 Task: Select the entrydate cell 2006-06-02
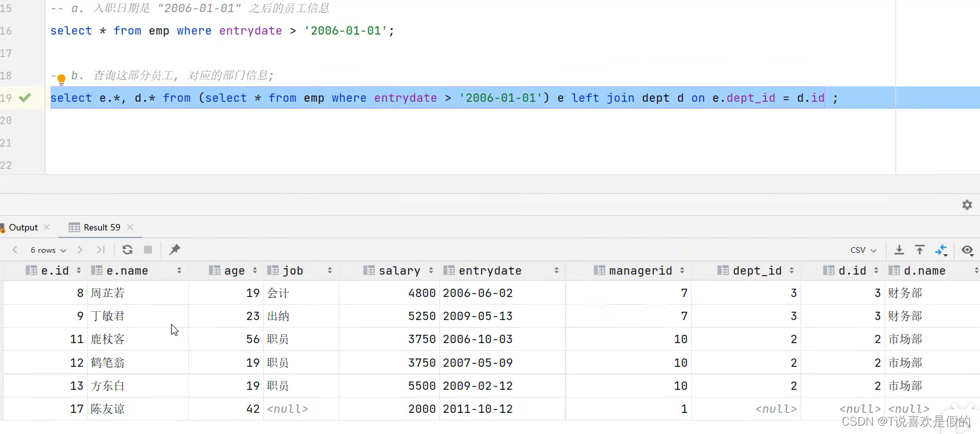coord(502,293)
